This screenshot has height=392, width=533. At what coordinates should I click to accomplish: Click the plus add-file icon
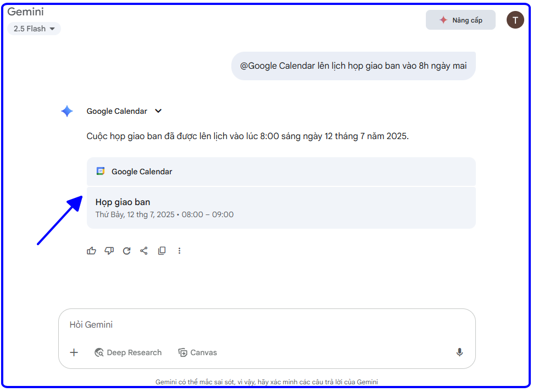[x=74, y=352]
